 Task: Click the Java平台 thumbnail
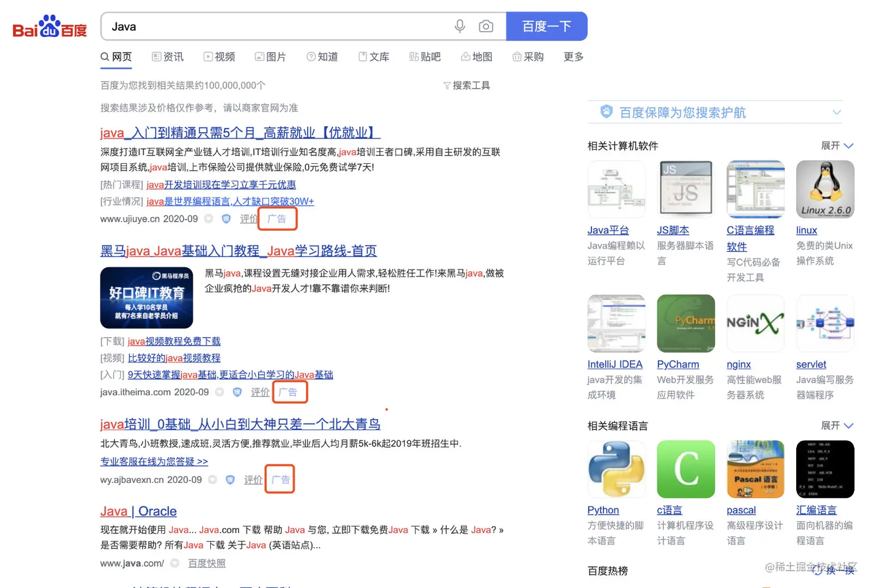tap(616, 189)
